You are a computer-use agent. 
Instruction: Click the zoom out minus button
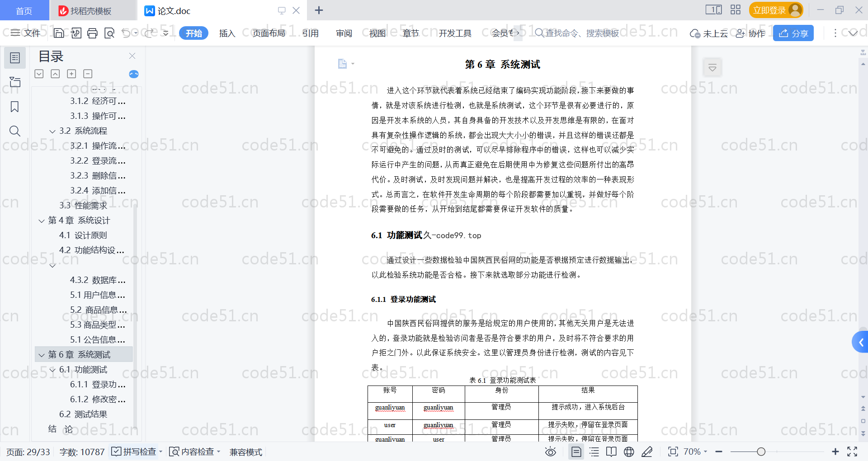click(x=719, y=452)
